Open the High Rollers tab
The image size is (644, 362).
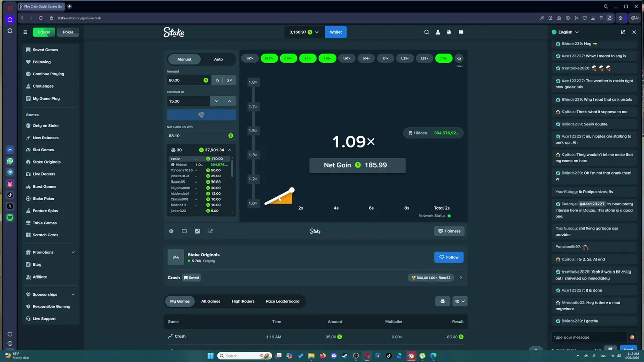point(243,301)
